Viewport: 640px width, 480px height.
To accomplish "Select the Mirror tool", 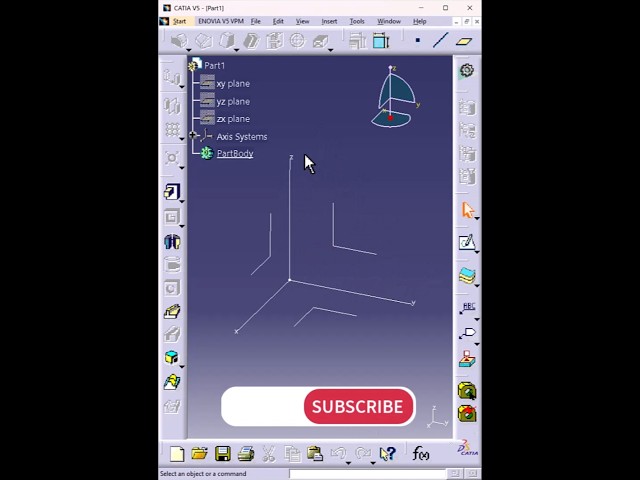I will click(172, 106).
